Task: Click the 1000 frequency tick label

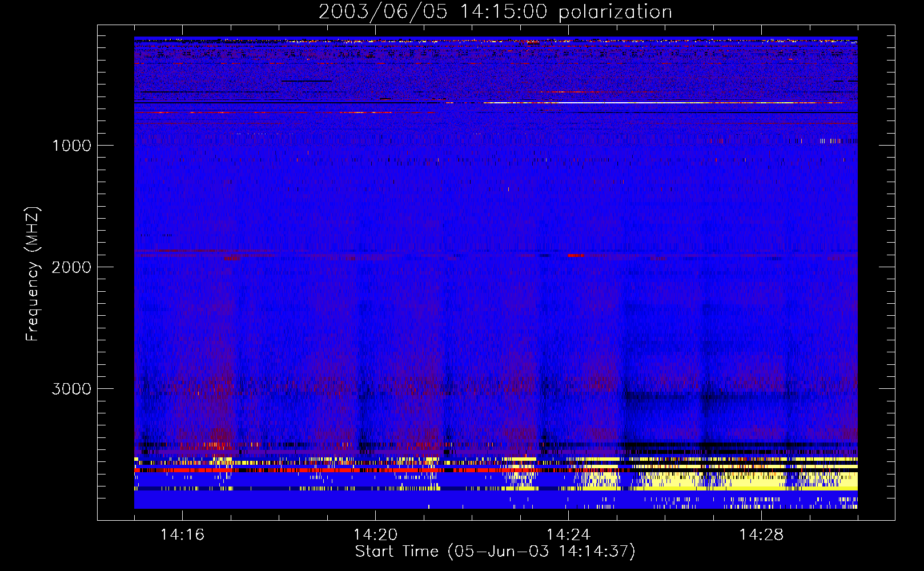Action: point(72,146)
